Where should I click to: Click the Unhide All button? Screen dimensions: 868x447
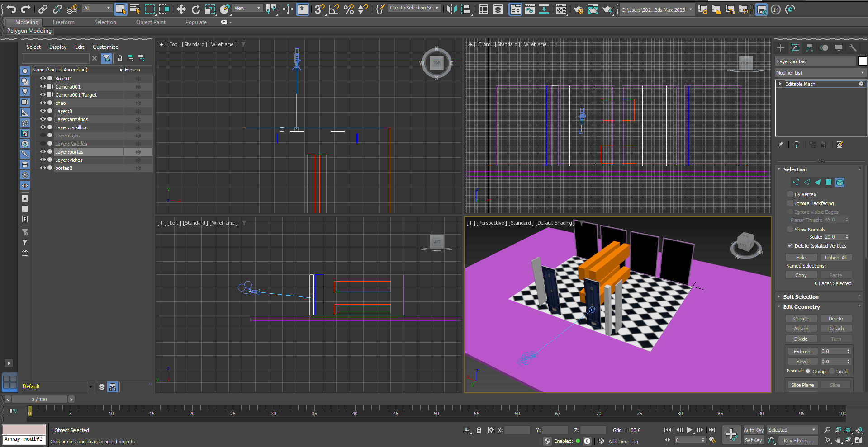click(835, 258)
